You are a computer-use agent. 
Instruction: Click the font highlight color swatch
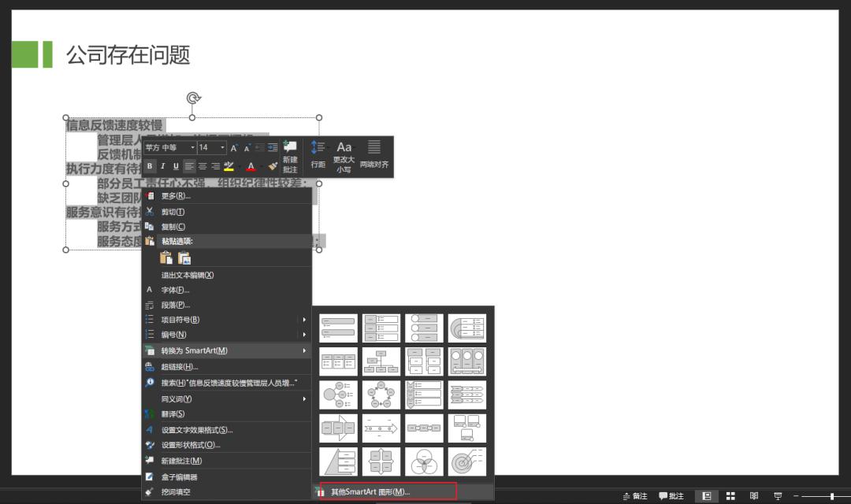click(x=230, y=166)
